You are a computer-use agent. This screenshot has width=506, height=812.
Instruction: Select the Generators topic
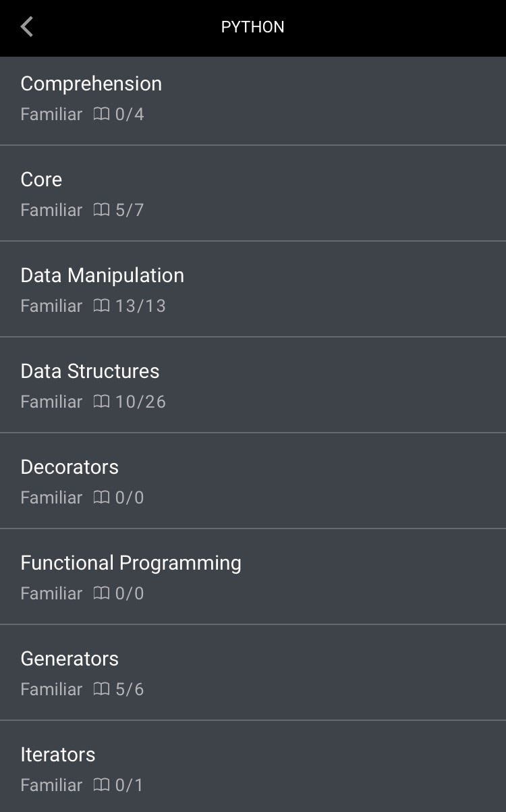(69, 659)
